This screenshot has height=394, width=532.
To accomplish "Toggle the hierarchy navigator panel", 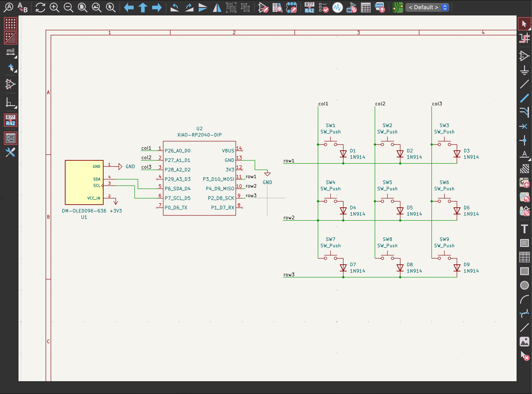I will pyautogui.click(x=11, y=138).
